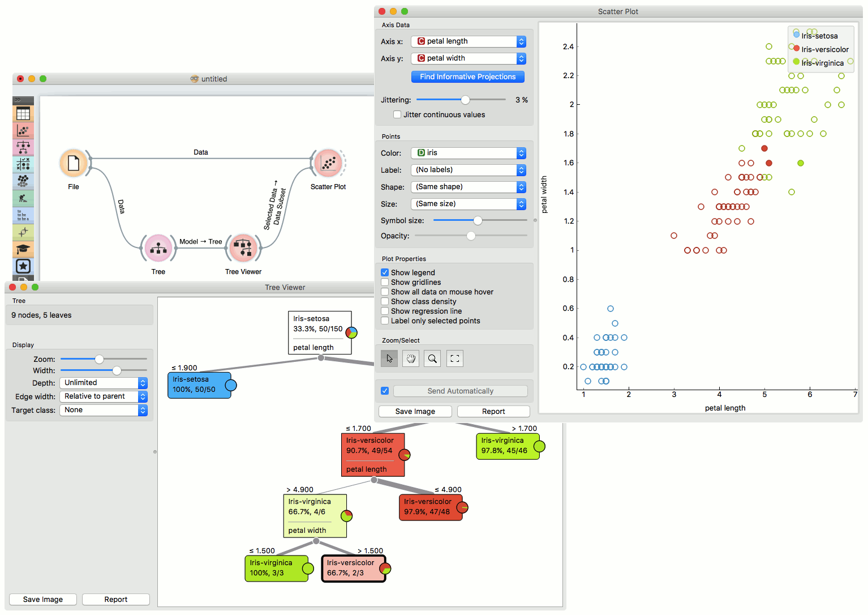Choose the magnifier zoom tool
Viewport: 868px width, 615px height.
[x=432, y=358]
